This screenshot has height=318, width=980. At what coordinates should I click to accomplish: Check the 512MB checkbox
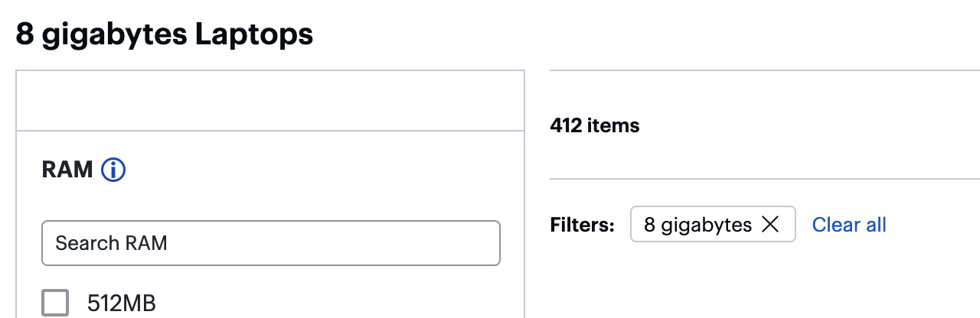pos(55,303)
